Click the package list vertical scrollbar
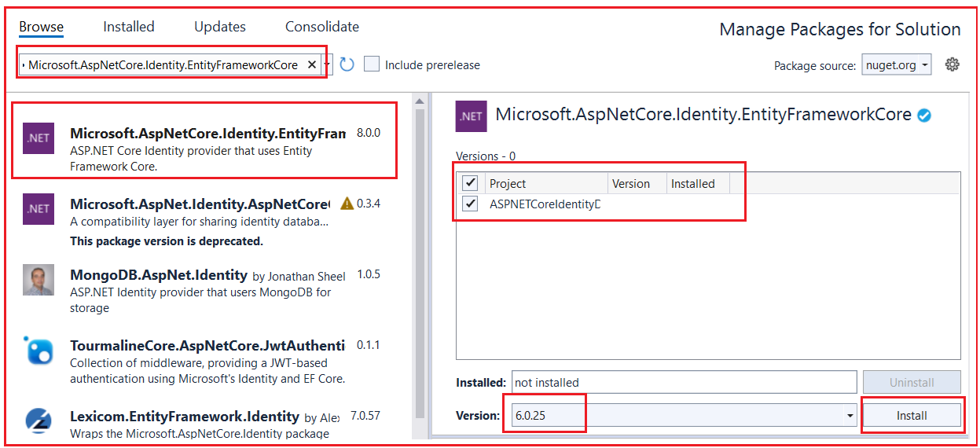The image size is (980, 448). [420, 263]
